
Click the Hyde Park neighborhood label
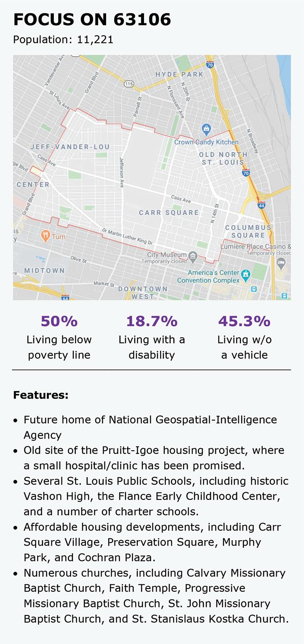tap(179, 74)
